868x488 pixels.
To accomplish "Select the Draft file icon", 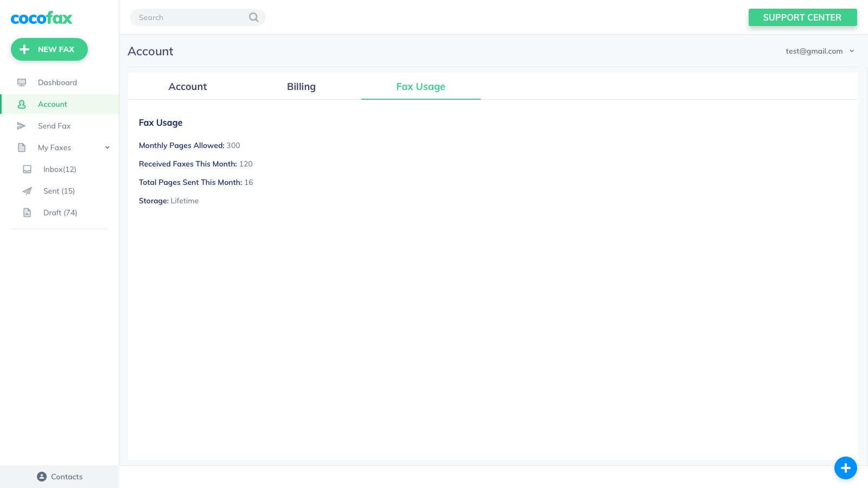I will point(27,213).
